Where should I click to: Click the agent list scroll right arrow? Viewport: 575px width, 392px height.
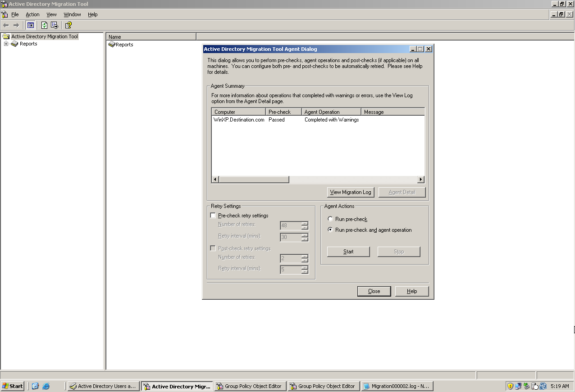(x=421, y=180)
